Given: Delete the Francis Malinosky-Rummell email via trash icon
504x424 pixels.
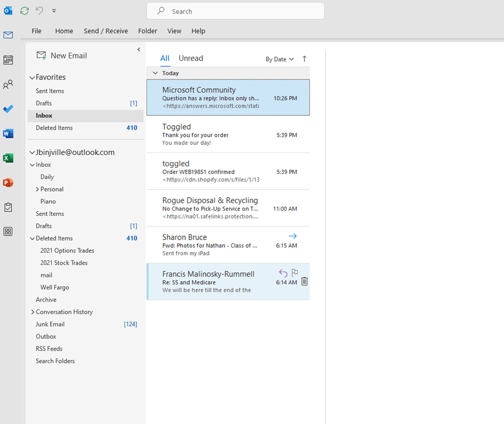Looking at the screenshot, I should click(x=304, y=281).
